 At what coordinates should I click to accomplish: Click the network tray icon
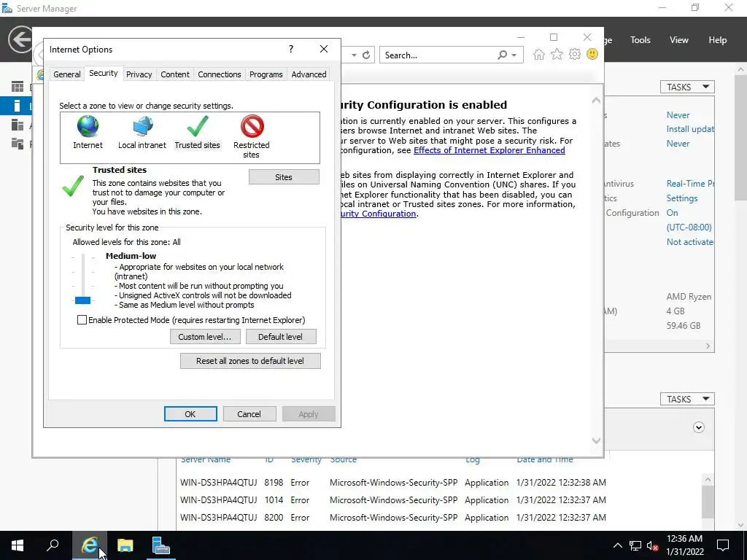pos(635,545)
